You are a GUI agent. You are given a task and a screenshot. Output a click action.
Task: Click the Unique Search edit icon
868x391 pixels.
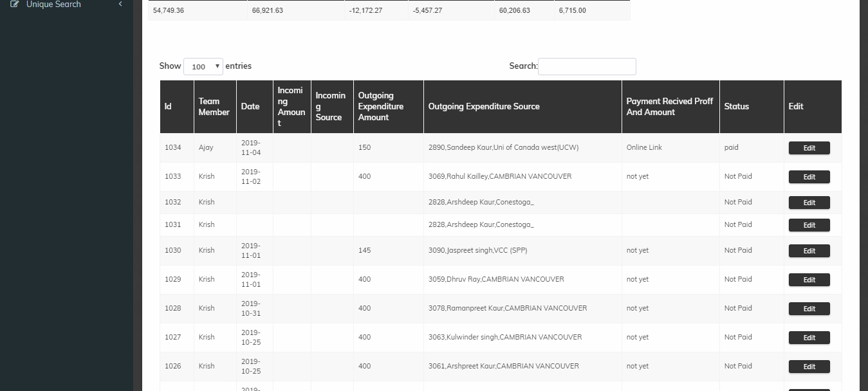[15, 4]
